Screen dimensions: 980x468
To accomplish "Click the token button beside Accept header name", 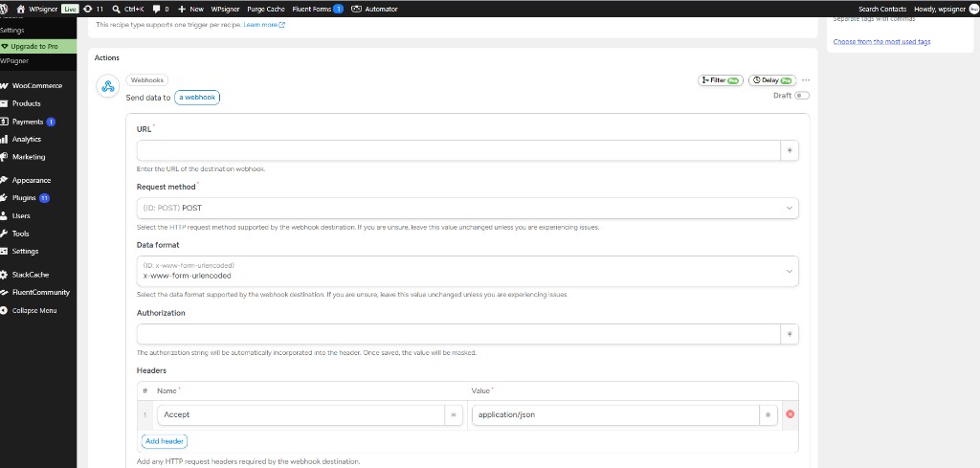I will 454,415.
